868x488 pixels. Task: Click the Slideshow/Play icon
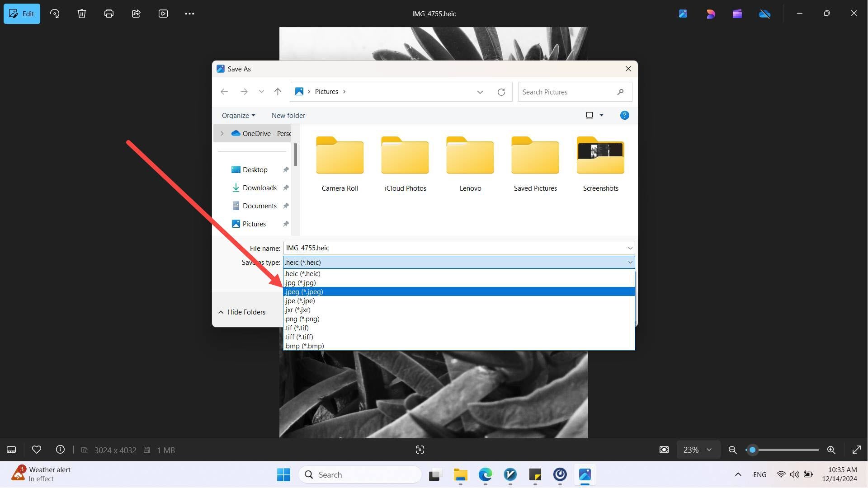point(163,13)
